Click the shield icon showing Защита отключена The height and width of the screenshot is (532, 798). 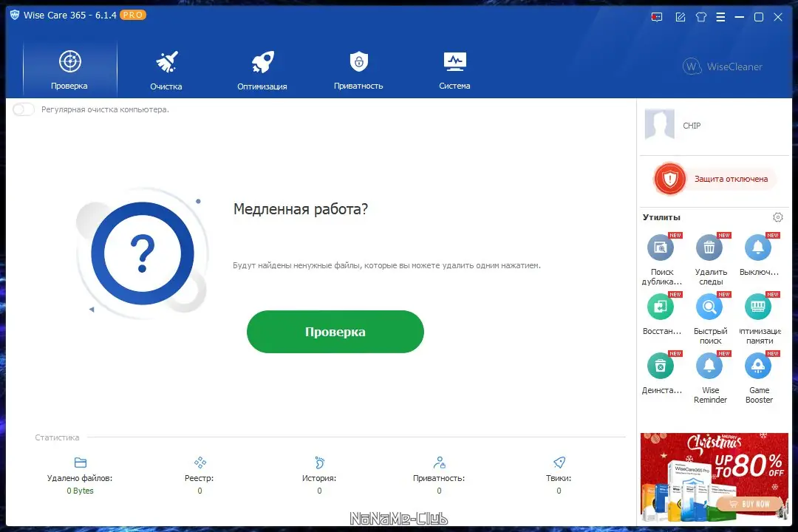(669, 178)
